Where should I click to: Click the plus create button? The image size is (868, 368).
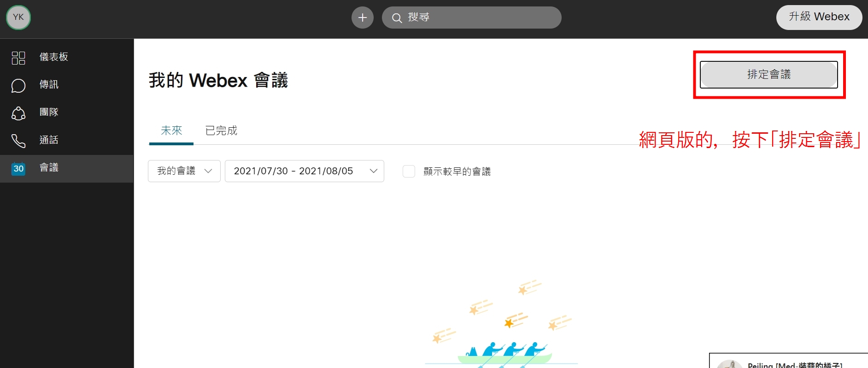(363, 18)
